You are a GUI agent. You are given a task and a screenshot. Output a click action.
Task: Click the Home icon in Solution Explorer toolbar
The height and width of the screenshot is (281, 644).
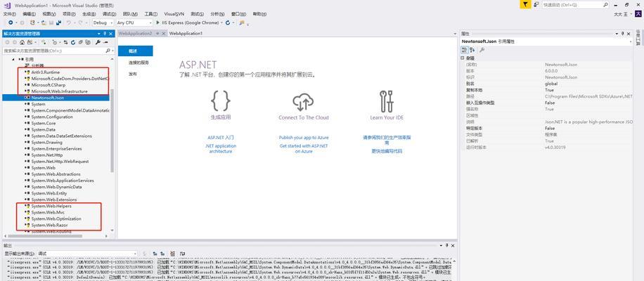click(x=22, y=42)
